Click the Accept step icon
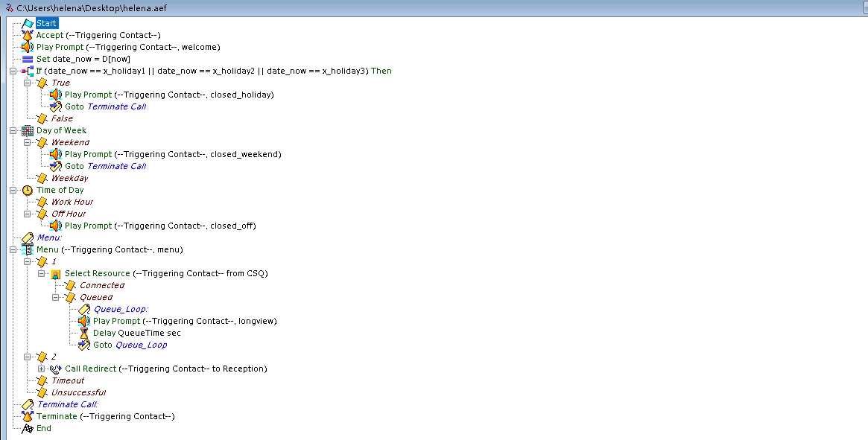Viewport: 868px width, 440px height. pyautogui.click(x=28, y=35)
